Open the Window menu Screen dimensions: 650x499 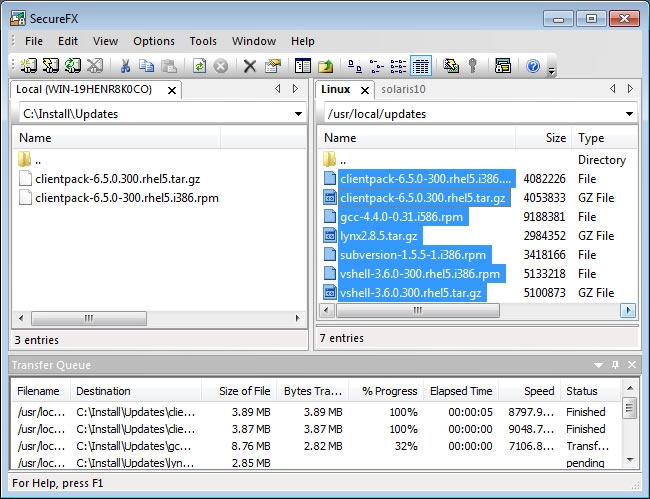(x=254, y=41)
